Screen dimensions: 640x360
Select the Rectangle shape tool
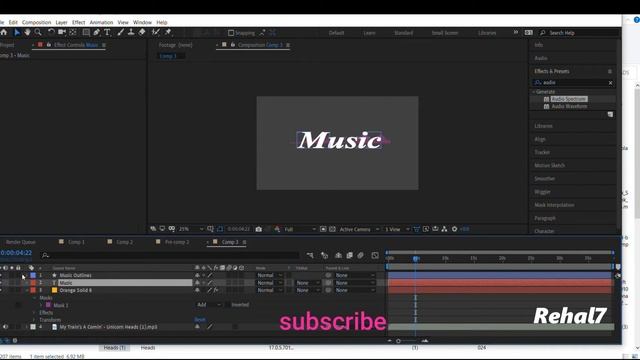tap(86, 32)
